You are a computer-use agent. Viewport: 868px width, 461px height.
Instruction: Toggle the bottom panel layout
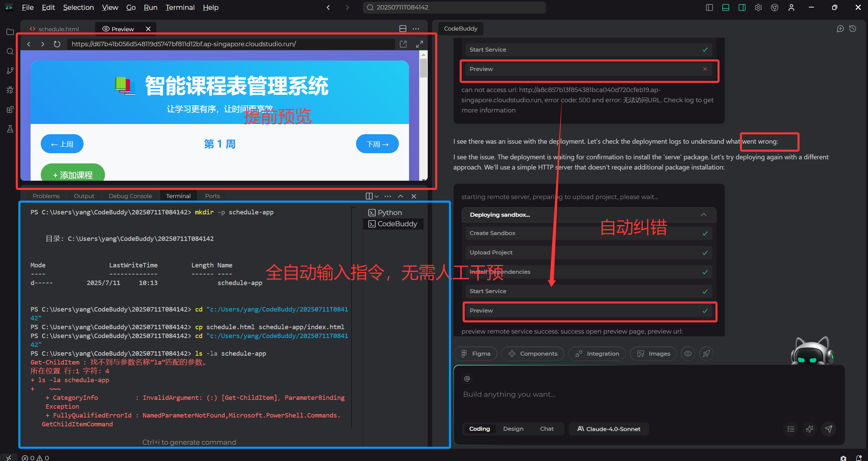(x=726, y=7)
